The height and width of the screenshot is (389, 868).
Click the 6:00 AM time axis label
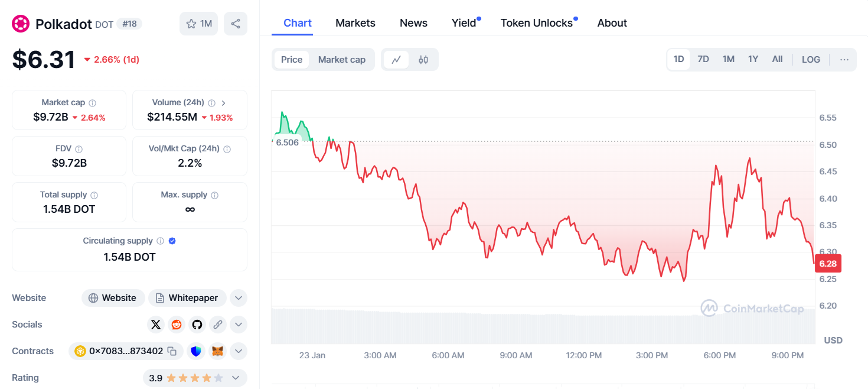448,355
